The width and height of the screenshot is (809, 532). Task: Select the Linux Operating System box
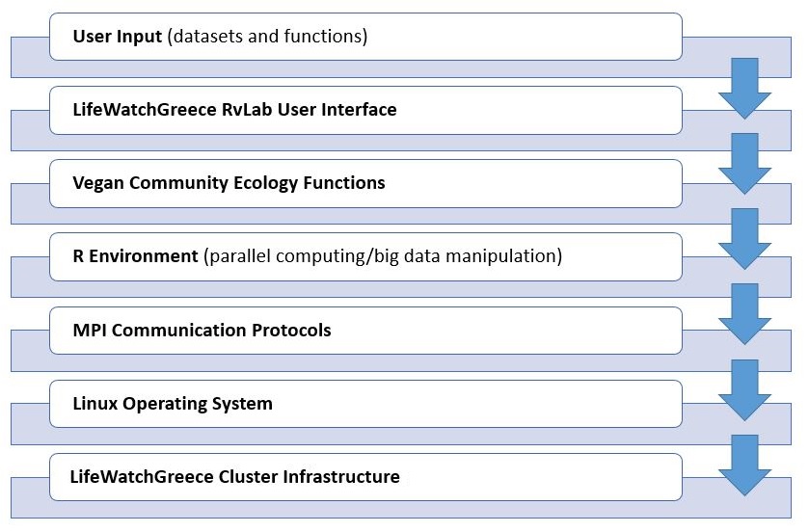[x=365, y=404]
